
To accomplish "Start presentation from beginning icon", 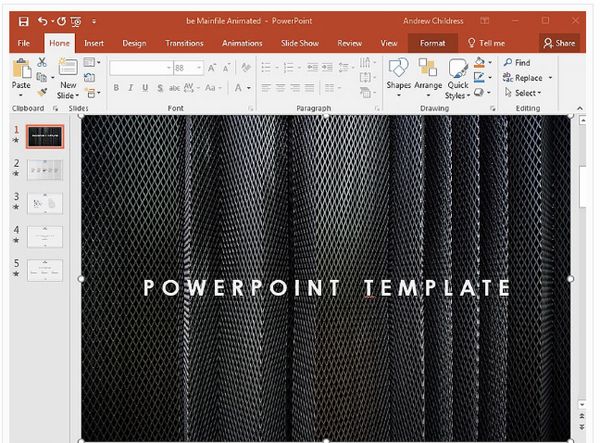I will [76, 22].
